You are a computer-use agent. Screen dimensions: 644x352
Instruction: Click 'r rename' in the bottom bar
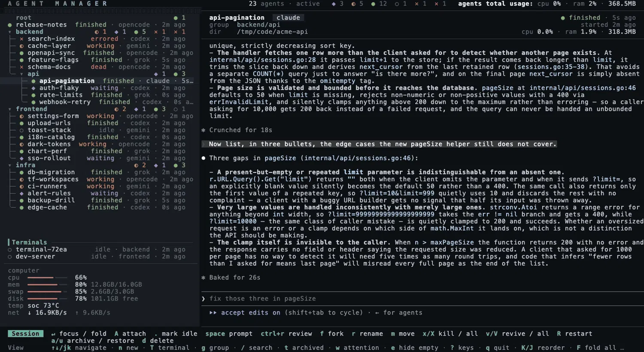point(367,334)
